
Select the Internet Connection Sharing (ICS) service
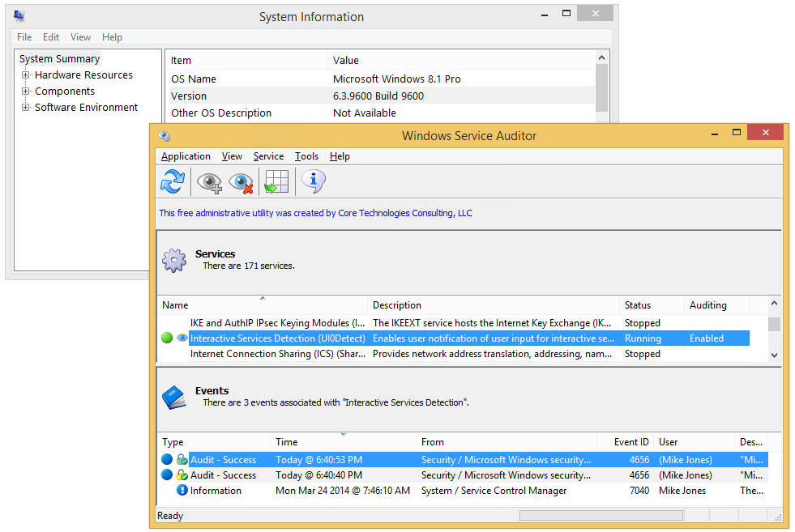click(x=454, y=354)
